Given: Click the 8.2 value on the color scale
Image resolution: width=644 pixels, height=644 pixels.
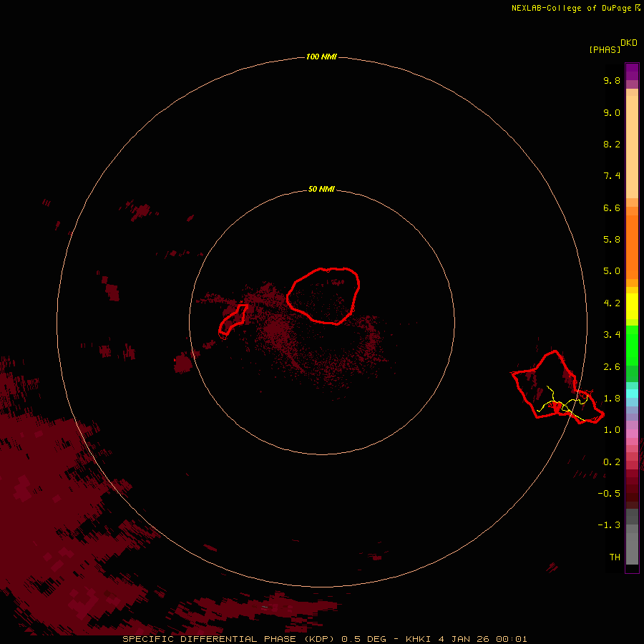Looking at the screenshot, I should coord(612,144).
